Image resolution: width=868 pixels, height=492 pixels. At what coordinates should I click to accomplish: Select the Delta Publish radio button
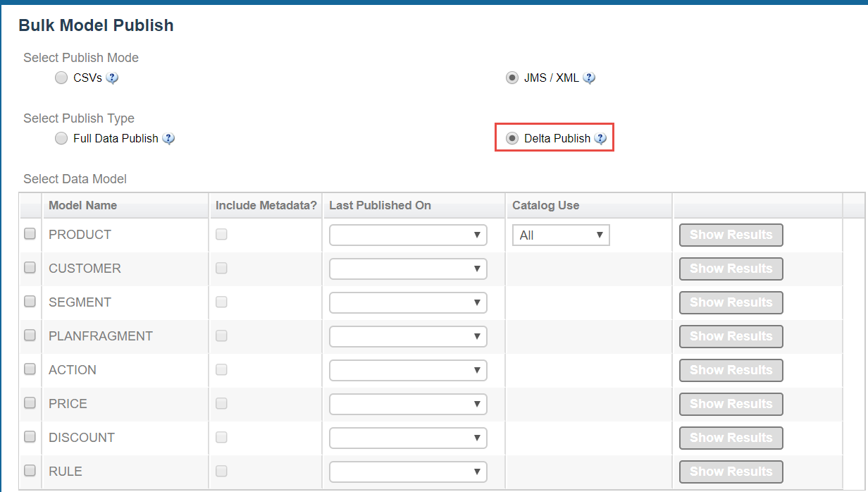(x=512, y=139)
